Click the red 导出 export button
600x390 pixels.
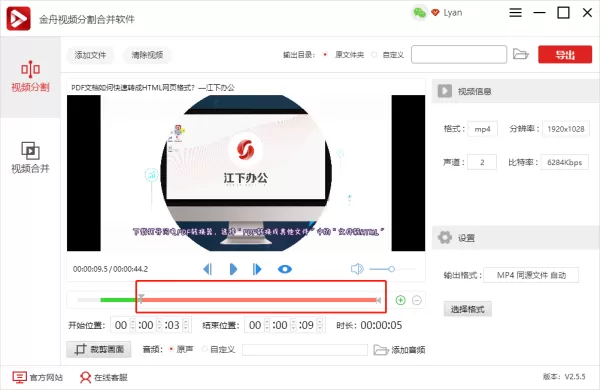(x=565, y=54)
